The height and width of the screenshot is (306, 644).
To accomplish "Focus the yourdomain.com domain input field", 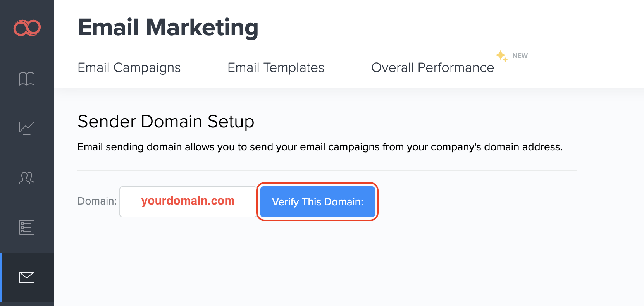I will click(x=188, y=201).
